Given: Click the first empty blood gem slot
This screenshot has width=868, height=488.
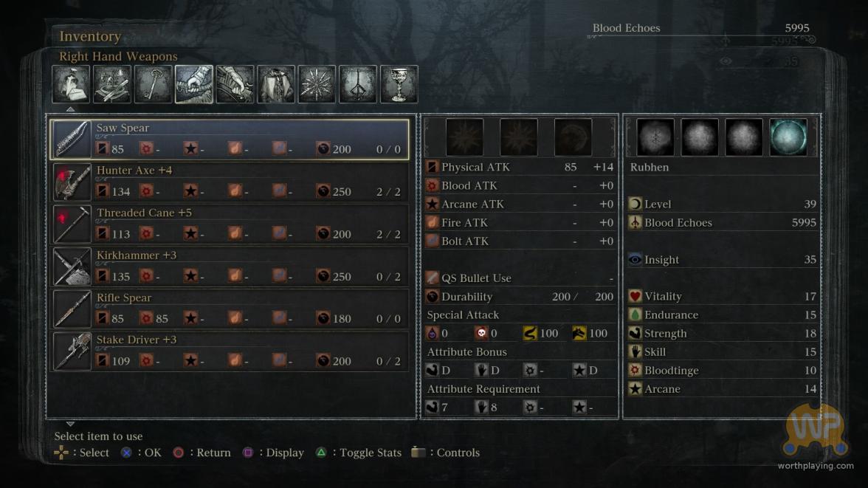Looking at the screenshot, I should click(464, 137).
